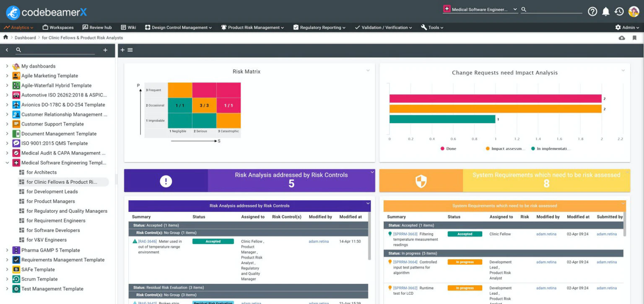
Task: Toggle the Impact assessment legend entry
Action: pos(505,149)
